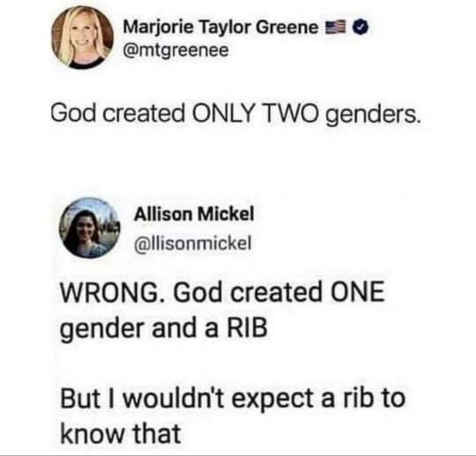Open Marjorie Taylor Greene's profile picture
This screenshot has height=456, width=476.
(82, 37)
